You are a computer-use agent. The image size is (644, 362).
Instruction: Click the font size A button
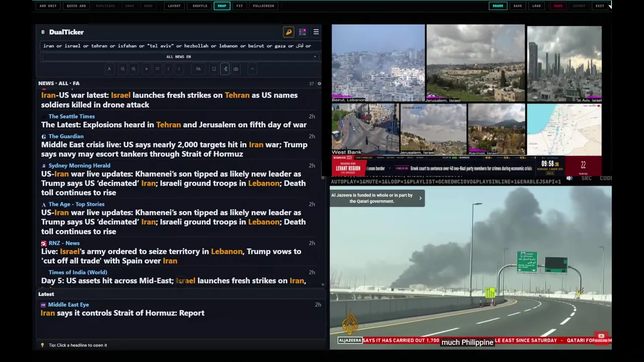109,69
